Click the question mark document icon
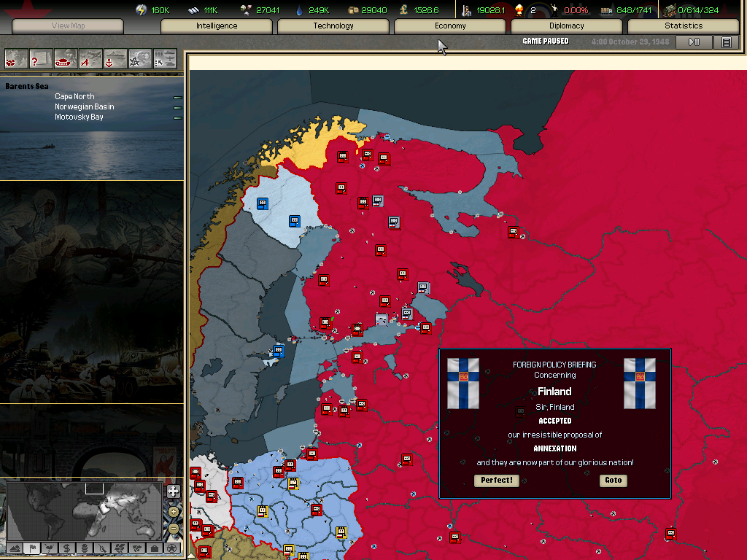Viewport: 747px width, 560px height. [41, 58]
